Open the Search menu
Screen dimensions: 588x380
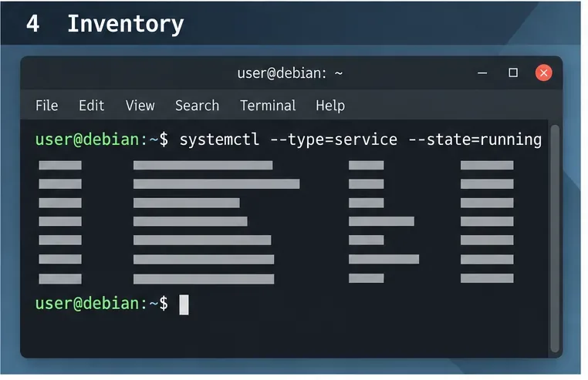(x=197, y=106)
